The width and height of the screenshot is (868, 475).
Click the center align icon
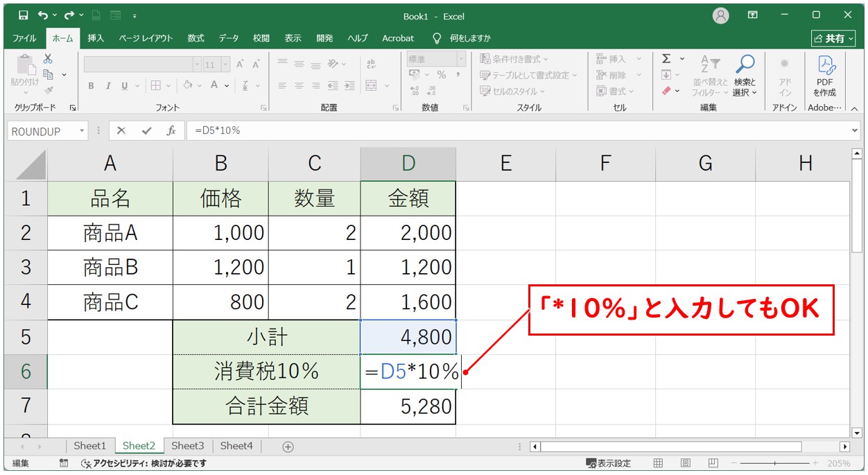point(300,86)
